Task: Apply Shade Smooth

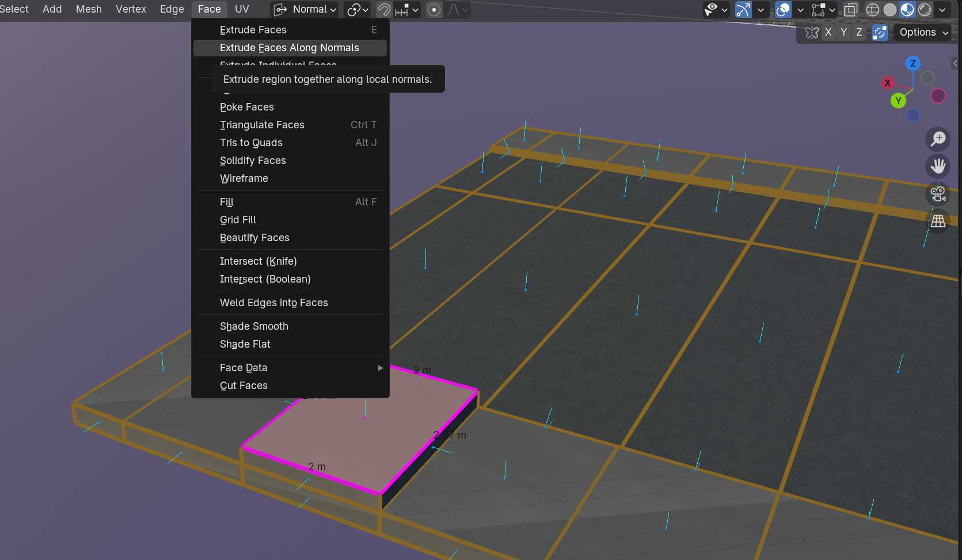Action: 290,326
